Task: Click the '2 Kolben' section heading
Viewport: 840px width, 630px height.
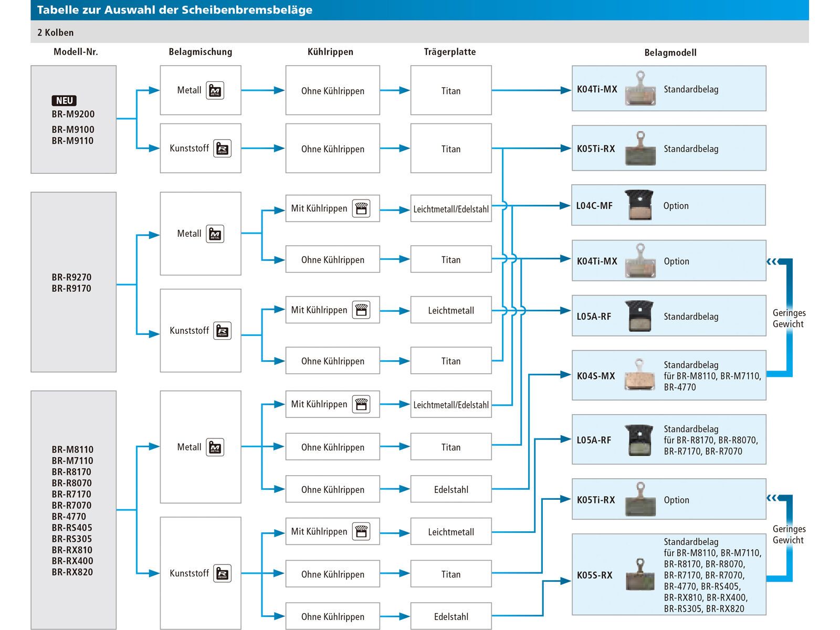Action: pos(56,33)
